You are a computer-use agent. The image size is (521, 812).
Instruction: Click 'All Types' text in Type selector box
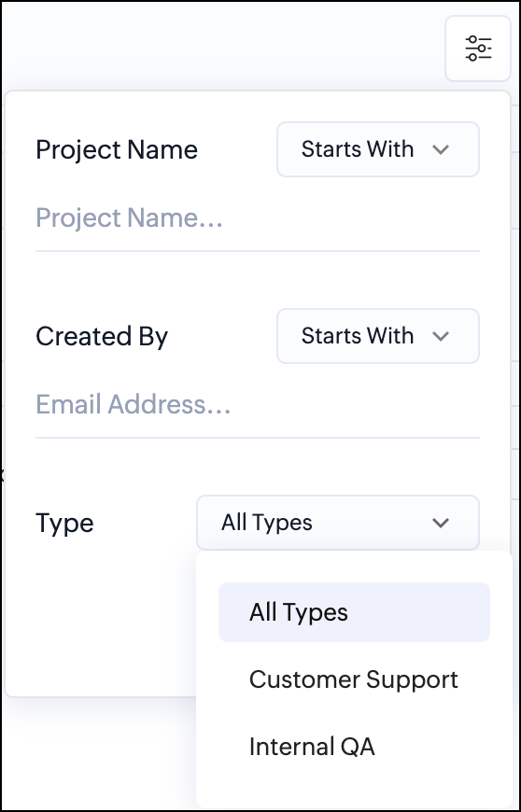coord(267,523)
